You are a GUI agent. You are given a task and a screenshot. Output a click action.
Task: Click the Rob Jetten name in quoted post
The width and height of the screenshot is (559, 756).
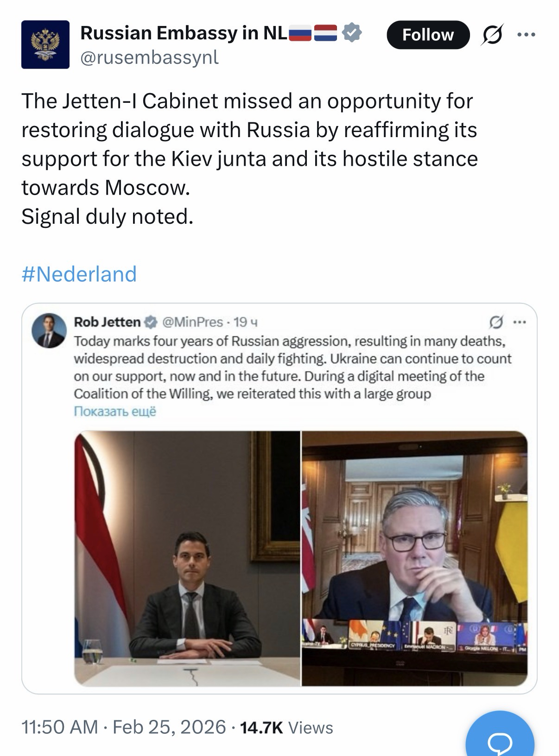[107, 321]
